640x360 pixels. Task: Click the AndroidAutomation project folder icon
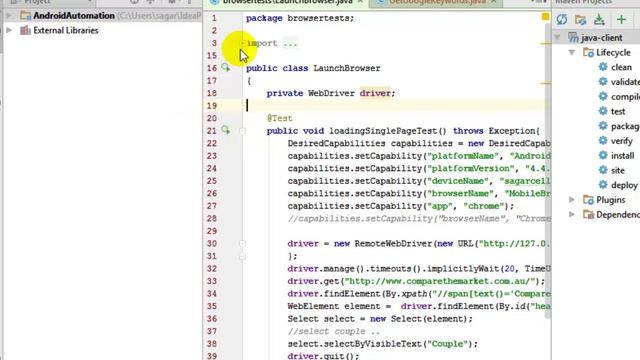25,16
